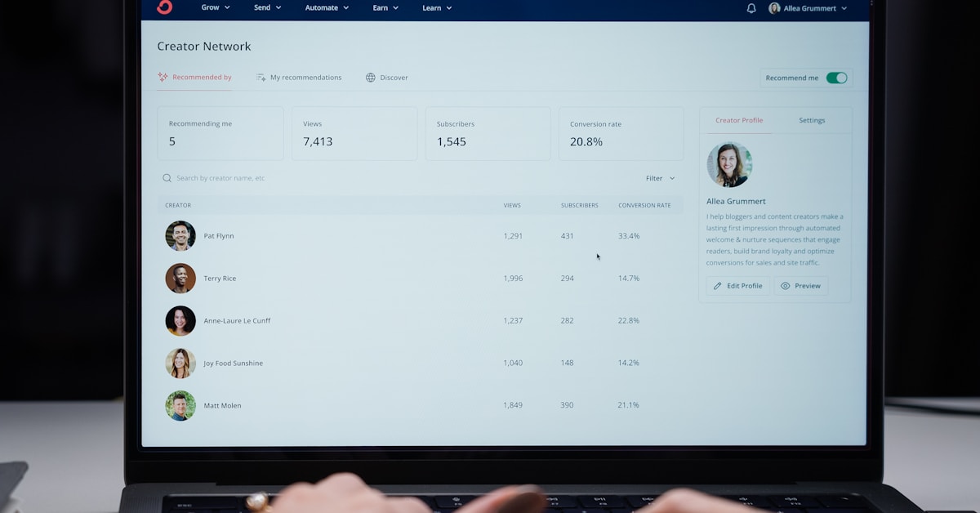
Task: Click Allea Grummert's avatar in header
Action: coord(774,8)
